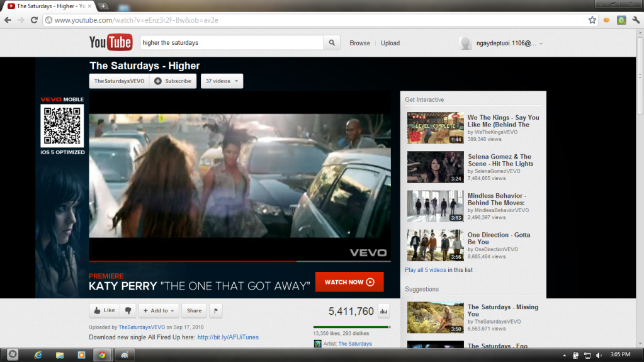Open a new tab with plus button
Viewport: 644px width, 362px height.
click(103, 6)
